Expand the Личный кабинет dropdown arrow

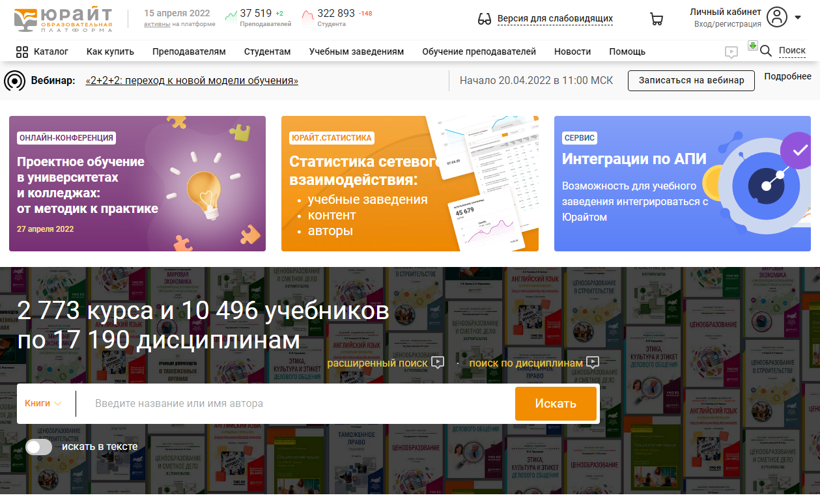pos(798,18)
